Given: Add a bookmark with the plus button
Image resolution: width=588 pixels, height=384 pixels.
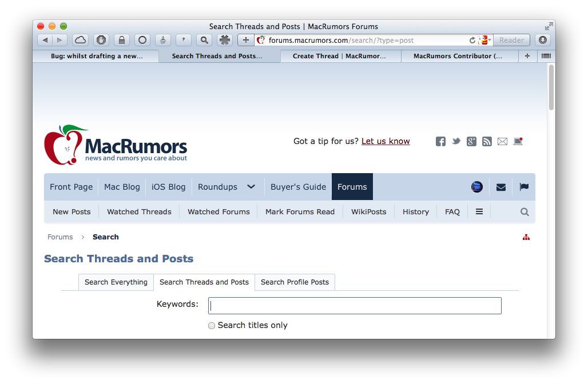Looking at the screenshot, I should (x=245, y=40).
